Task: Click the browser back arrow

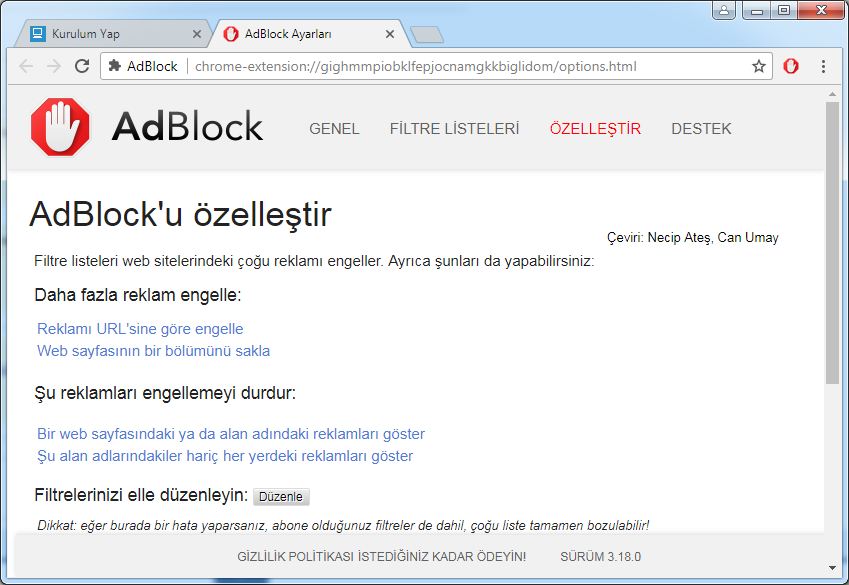Action: pos(26,66)
